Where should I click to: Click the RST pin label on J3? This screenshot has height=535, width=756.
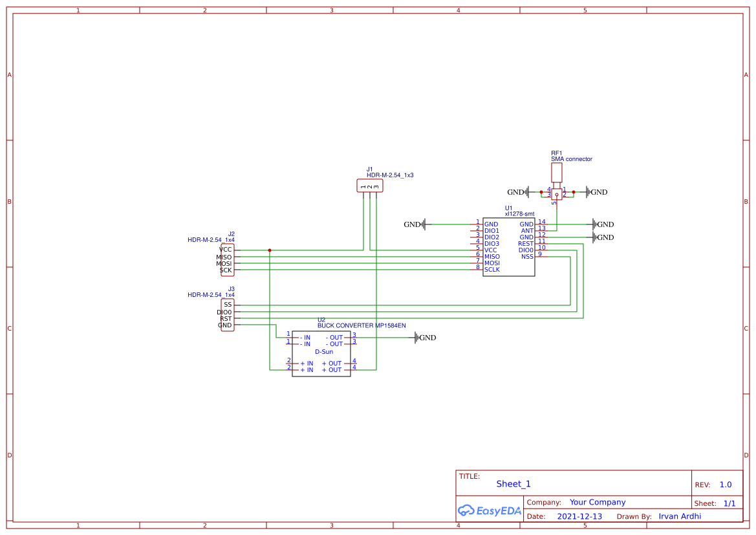(226, 319)
